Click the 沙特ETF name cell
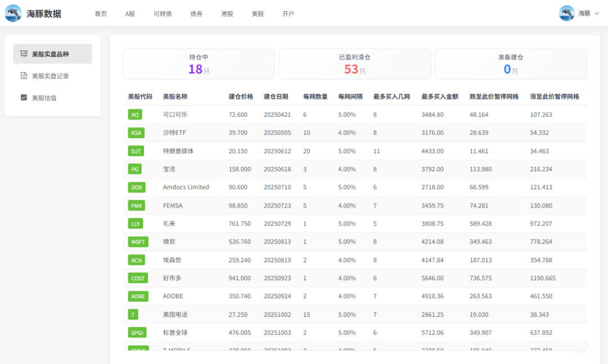This screenshot has height=364, width=608. click(x=175, y=133)
